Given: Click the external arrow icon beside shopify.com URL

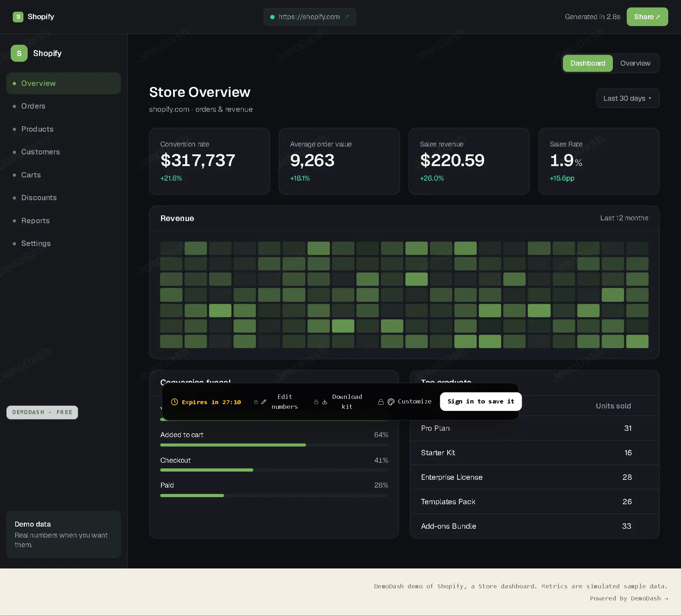Looking at the screenshot, I should [347, 17].
